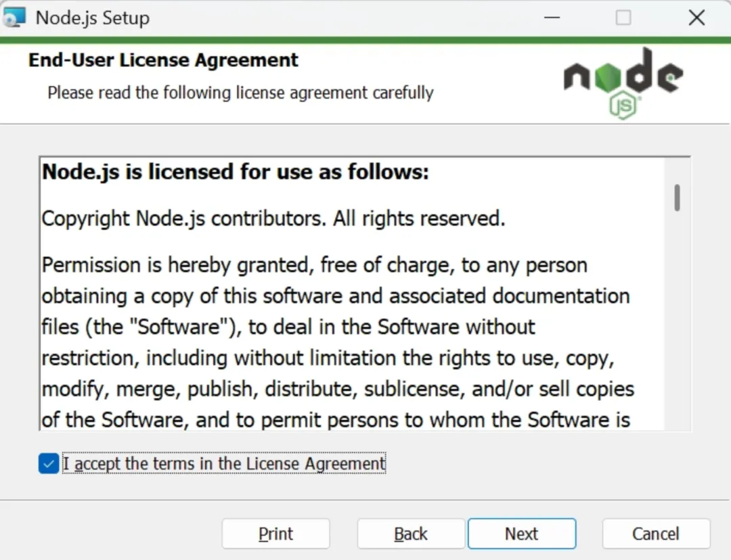
Task: Cancel the Node.js installation
Action: tap(656, 534)
